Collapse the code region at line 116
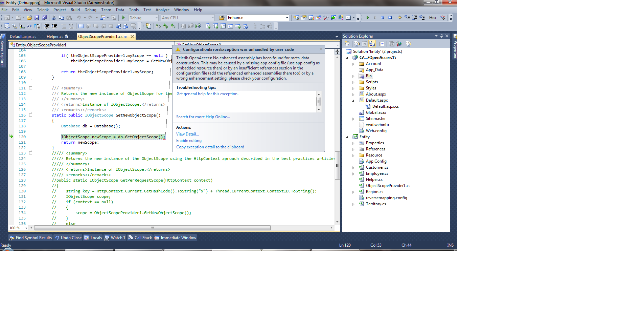Viewport: 644px width, 313px height. point(30,115)
